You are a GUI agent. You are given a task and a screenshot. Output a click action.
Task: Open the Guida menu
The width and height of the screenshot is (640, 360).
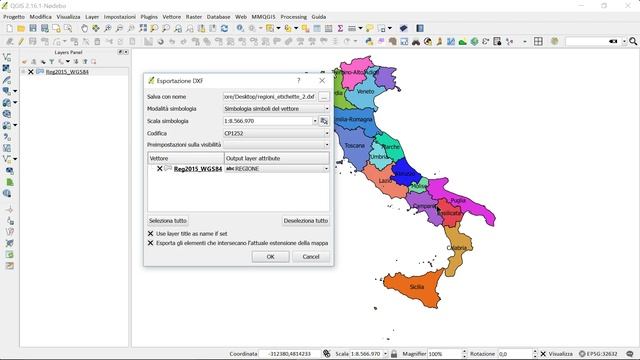[x=318, y=17]
